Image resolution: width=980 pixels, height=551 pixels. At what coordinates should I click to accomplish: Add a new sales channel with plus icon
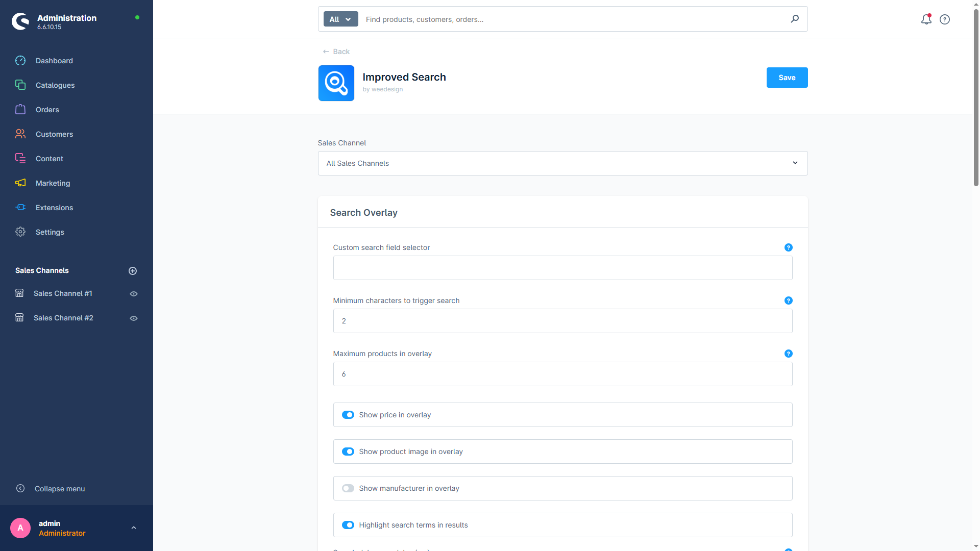click(133, 271)
